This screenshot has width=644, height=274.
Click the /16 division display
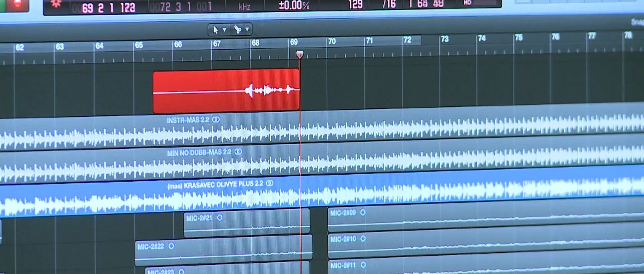[389, 4]
